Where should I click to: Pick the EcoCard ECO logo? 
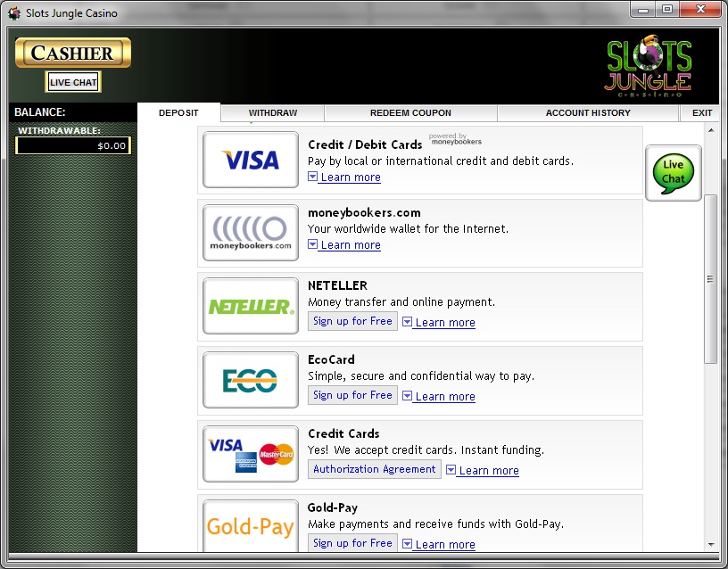point(251,381)
